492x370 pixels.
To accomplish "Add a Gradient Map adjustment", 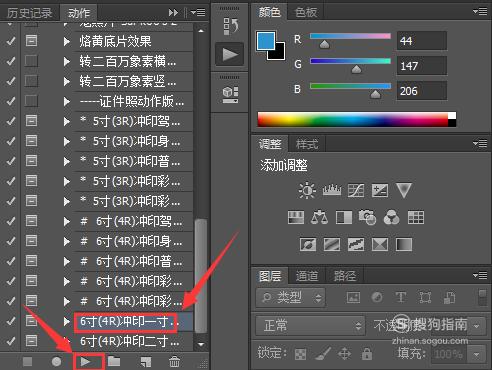I will click(404, 244).
